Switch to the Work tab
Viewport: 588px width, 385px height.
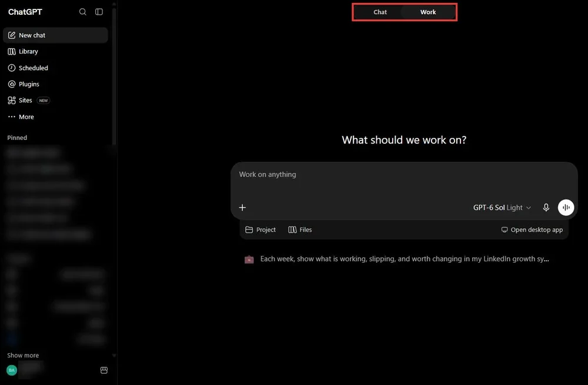tap(428, 12)
